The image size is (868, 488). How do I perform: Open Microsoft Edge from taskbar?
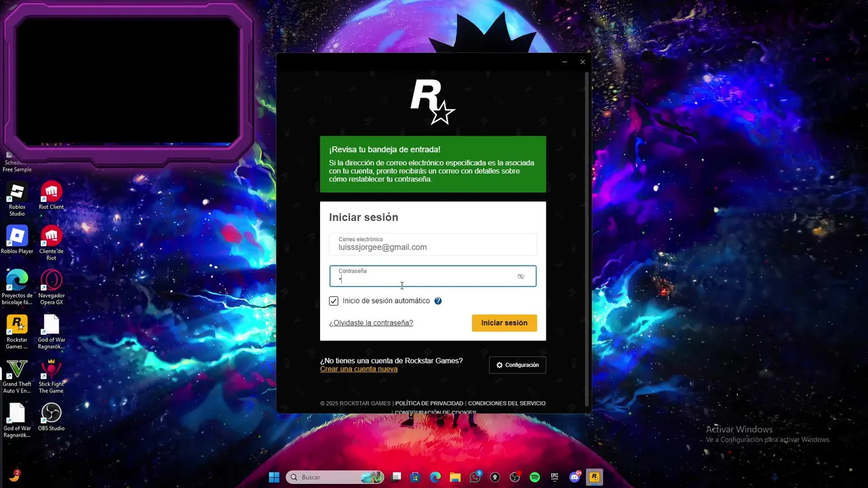[435, 477]
